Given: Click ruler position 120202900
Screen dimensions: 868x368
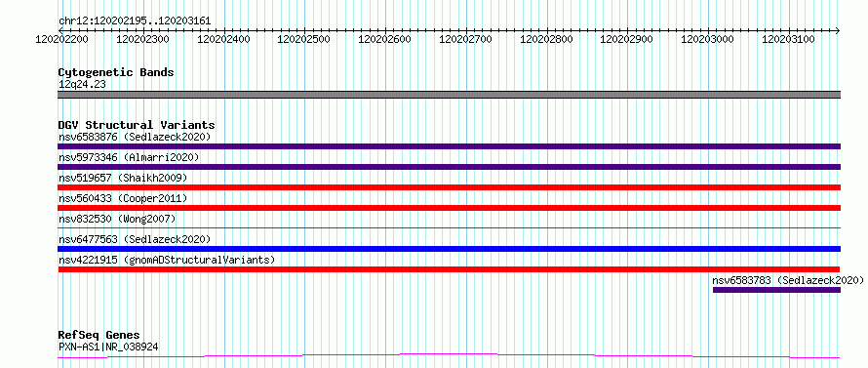Looking at the screenshot, I should coord(627,39).
